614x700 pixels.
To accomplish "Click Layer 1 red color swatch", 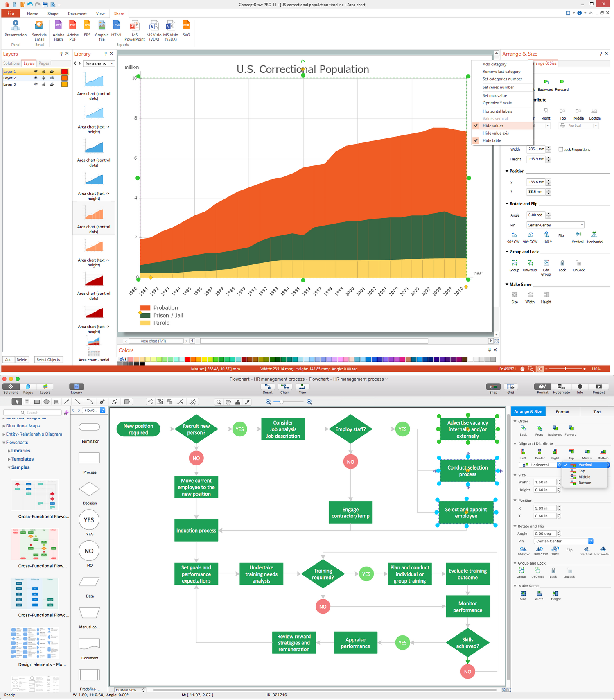I will pos(64,72).
